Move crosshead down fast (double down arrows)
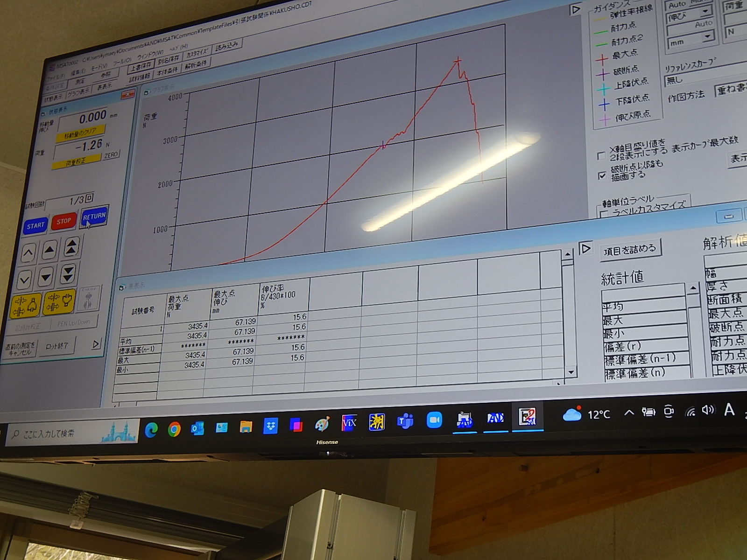This screenshot has width=747, height=560. point(68,274)
